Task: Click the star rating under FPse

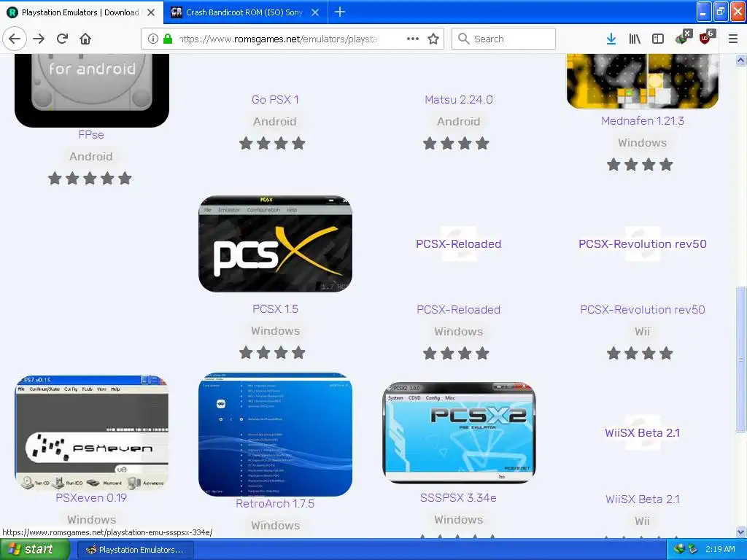Action: point(90,179)
